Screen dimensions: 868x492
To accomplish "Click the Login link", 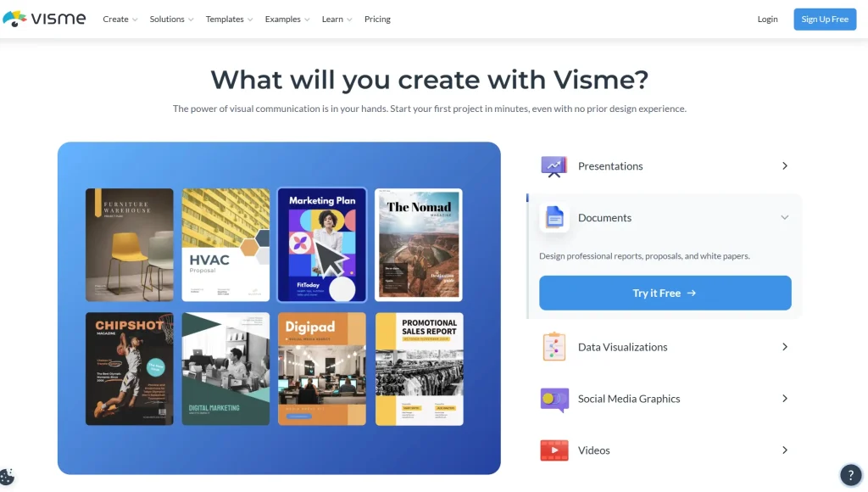I will point(767,20).
